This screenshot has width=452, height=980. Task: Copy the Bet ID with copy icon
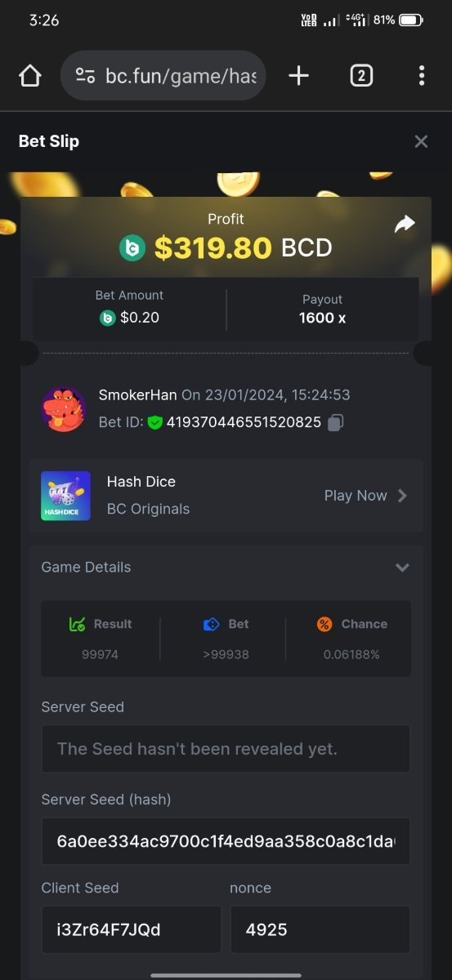[x=336, y=422]
